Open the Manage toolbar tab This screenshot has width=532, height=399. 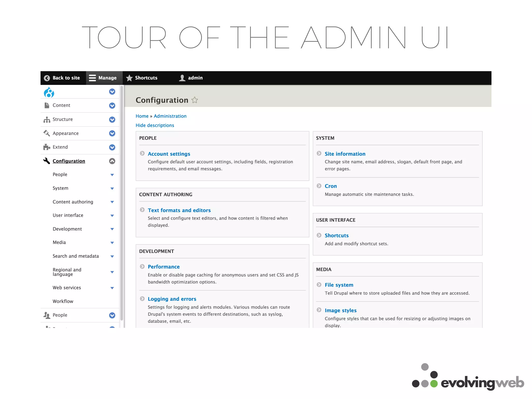coord(104,78)
